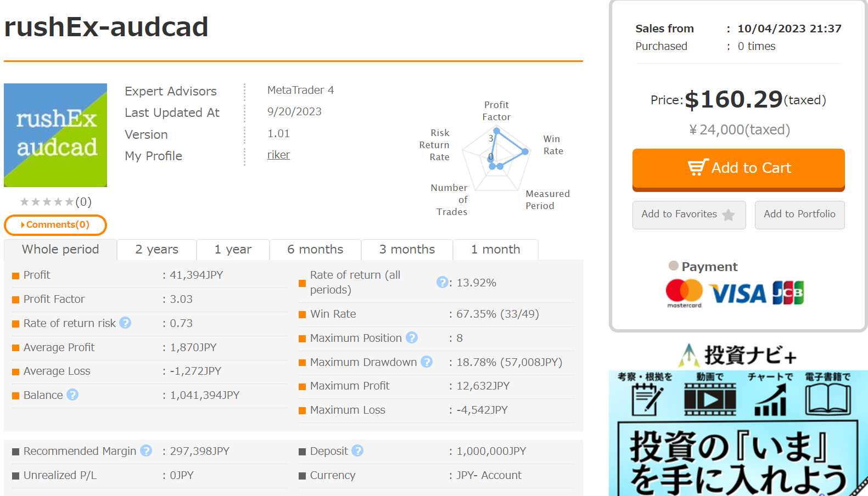Click the performance radar chart

click(497, 159)
